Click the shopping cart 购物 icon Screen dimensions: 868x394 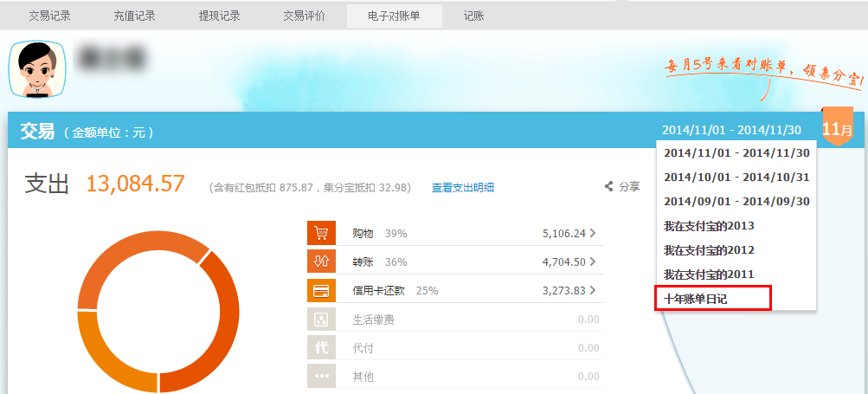(x=321, y=233)
